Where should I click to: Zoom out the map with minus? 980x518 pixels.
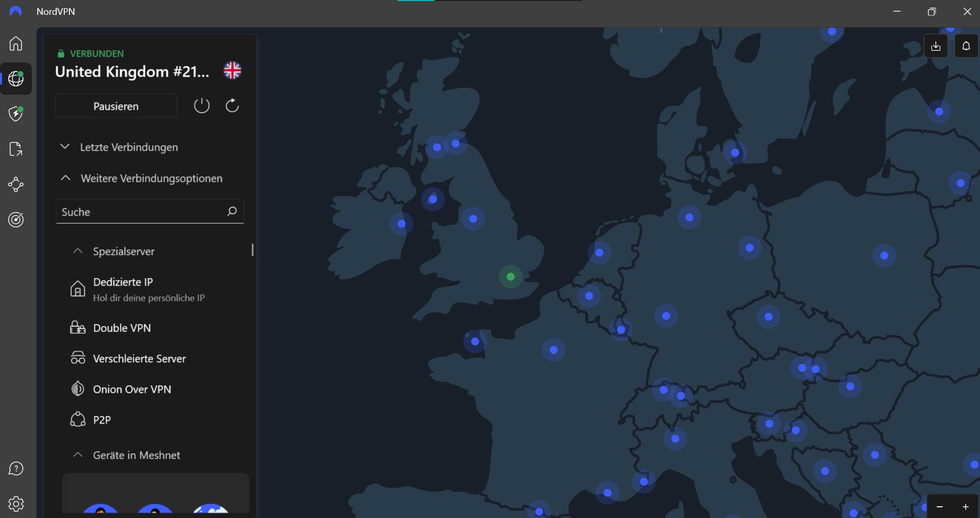coord(940,507)
